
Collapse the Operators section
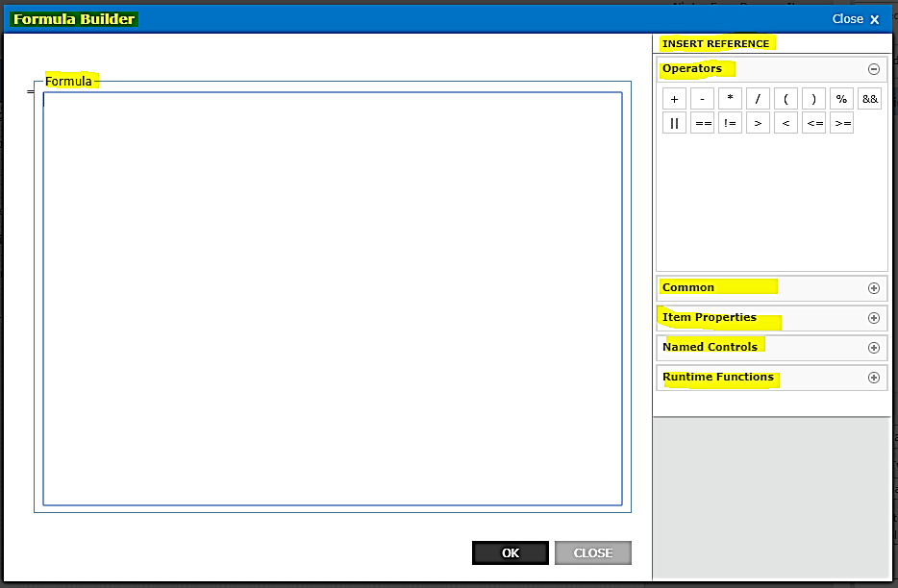(874, 68)
